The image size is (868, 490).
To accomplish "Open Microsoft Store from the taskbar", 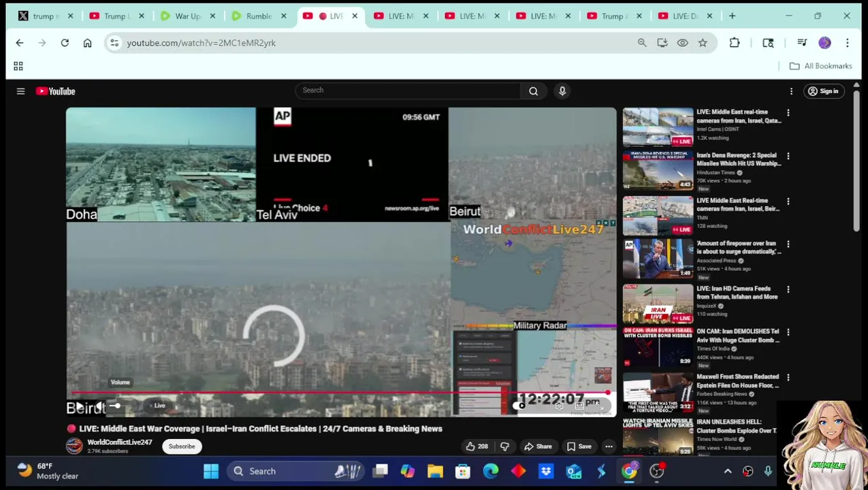I will 463,471.
